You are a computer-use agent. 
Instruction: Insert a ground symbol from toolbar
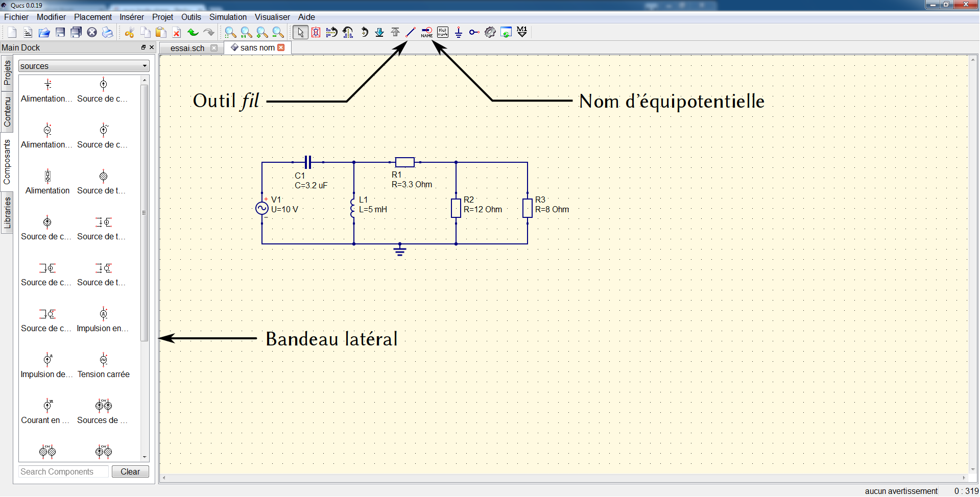pos(459,33)
